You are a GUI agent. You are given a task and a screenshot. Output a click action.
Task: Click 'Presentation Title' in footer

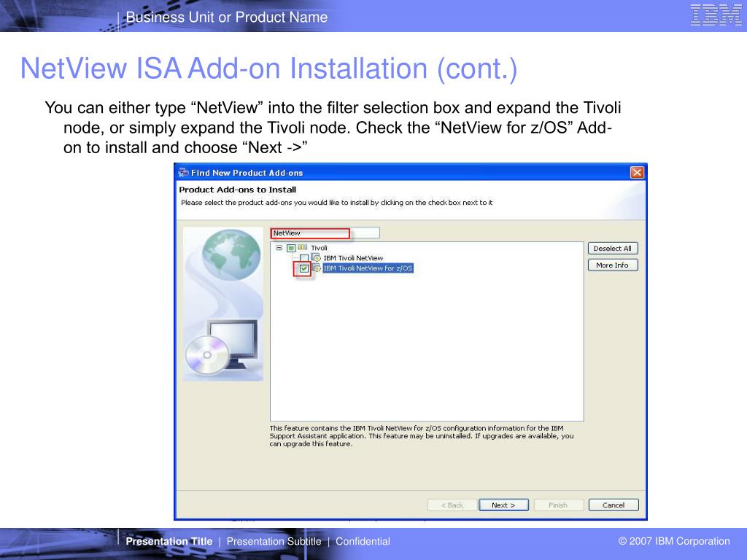click(x=169, y=542)
